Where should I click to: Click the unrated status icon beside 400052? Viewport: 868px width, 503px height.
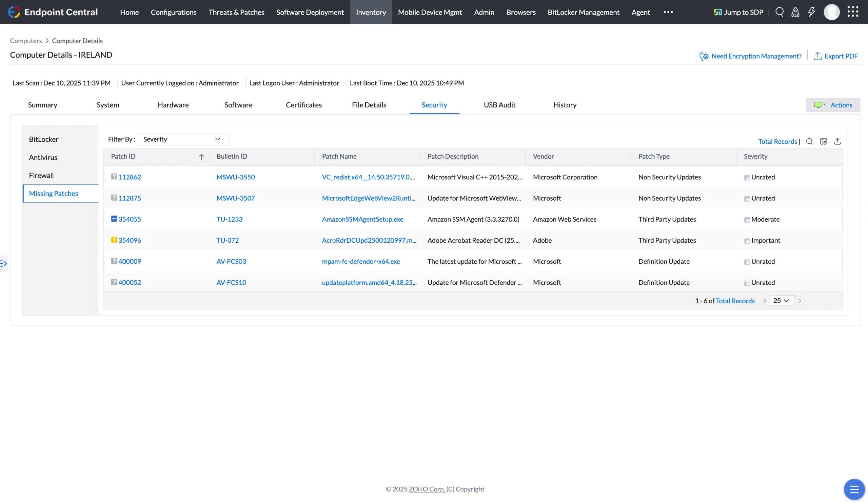click(114, 282)
